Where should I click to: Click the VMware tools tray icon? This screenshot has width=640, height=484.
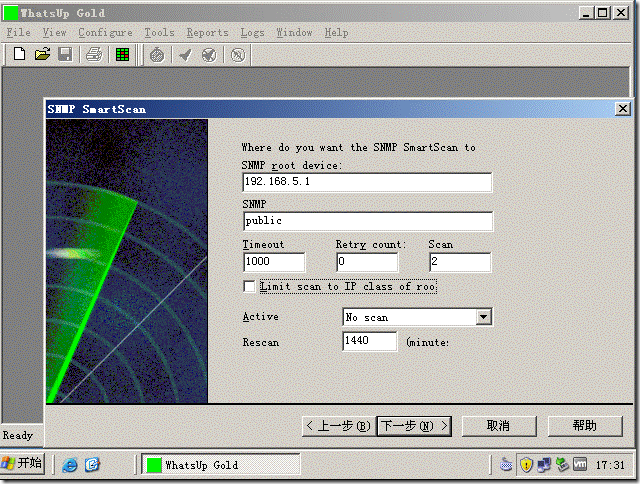click(580, 464)
